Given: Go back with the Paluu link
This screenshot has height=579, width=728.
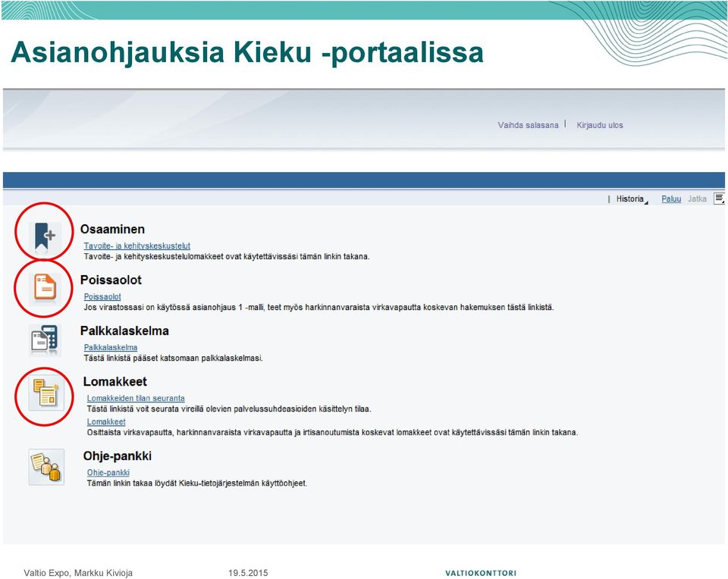Looking at the screenshot, I should (671, 199).
